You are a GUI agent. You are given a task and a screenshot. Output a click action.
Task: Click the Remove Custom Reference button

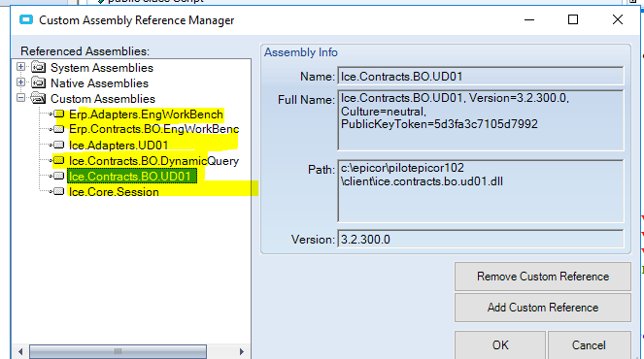pos(543,277)
